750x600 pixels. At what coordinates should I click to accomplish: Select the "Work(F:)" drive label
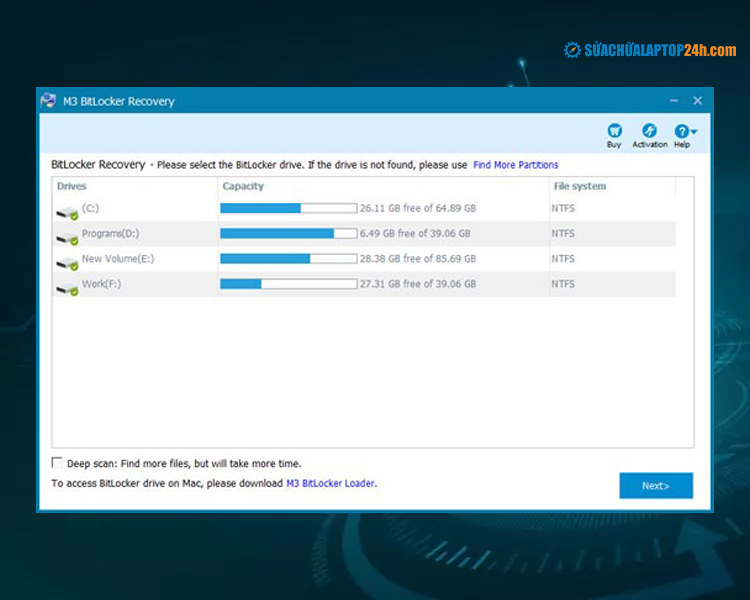click(x=101, y=284)
